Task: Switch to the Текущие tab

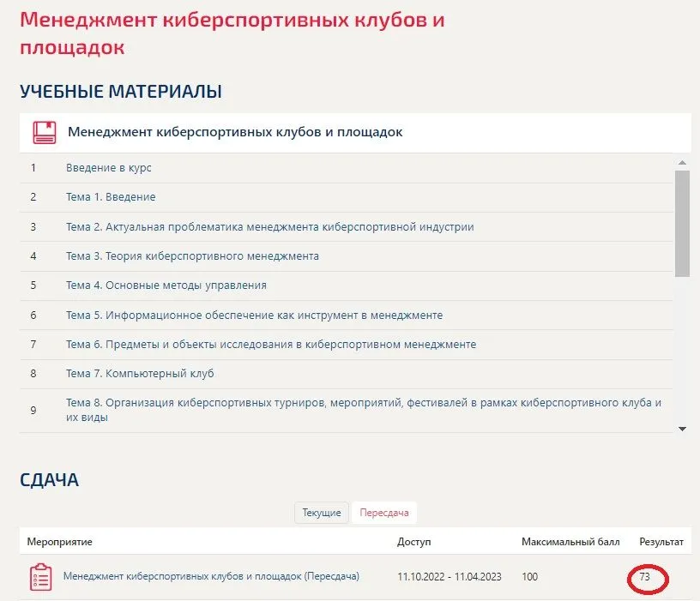Action: coord(322,513)
